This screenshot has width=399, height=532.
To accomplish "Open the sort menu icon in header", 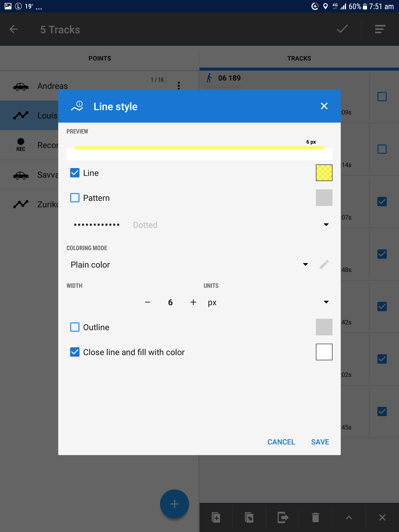I will [x=380, y=29].
